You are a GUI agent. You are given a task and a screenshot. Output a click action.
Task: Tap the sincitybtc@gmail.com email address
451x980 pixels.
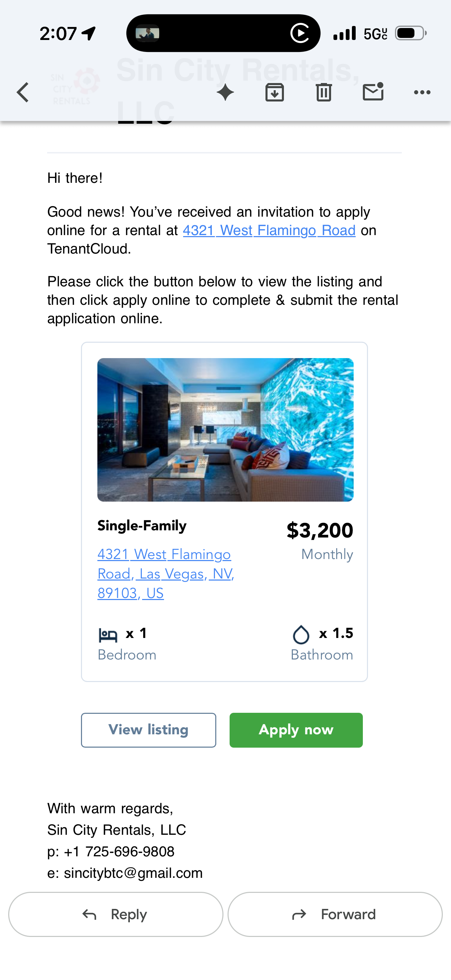(x=133, y=873)
